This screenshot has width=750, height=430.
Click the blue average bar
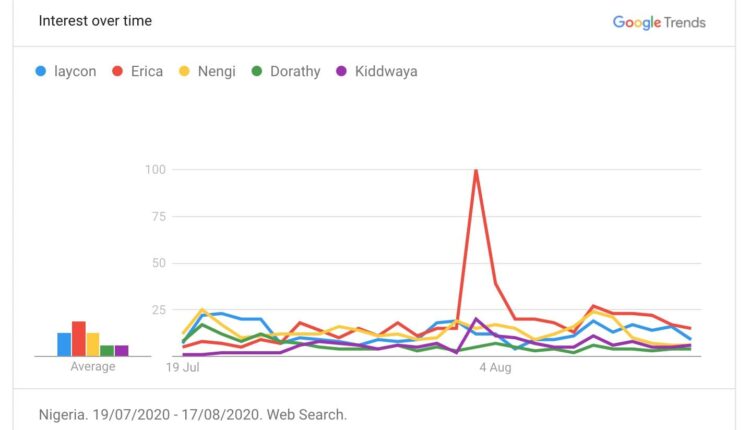click(x=64, y=344)
